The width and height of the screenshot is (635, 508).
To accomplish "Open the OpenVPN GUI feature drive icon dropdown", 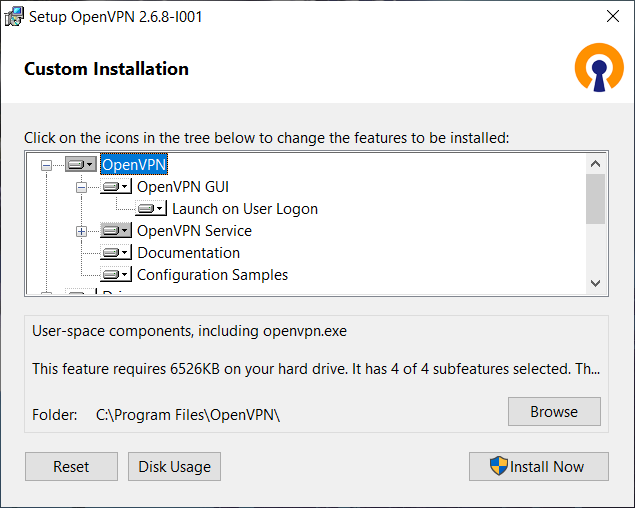I will [116, 186].
